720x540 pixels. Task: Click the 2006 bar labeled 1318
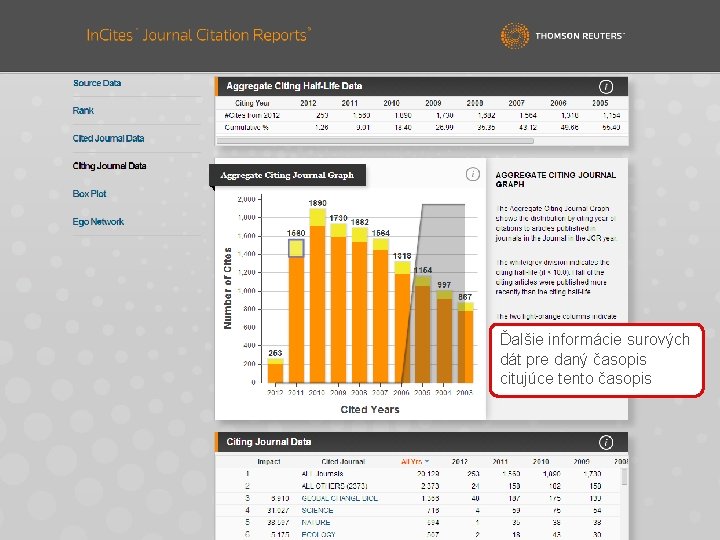[402, 322]
